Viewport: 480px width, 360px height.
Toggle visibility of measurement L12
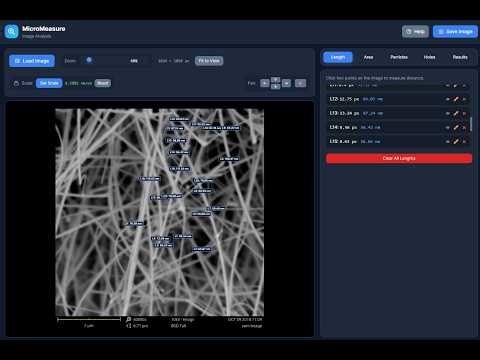448,99
